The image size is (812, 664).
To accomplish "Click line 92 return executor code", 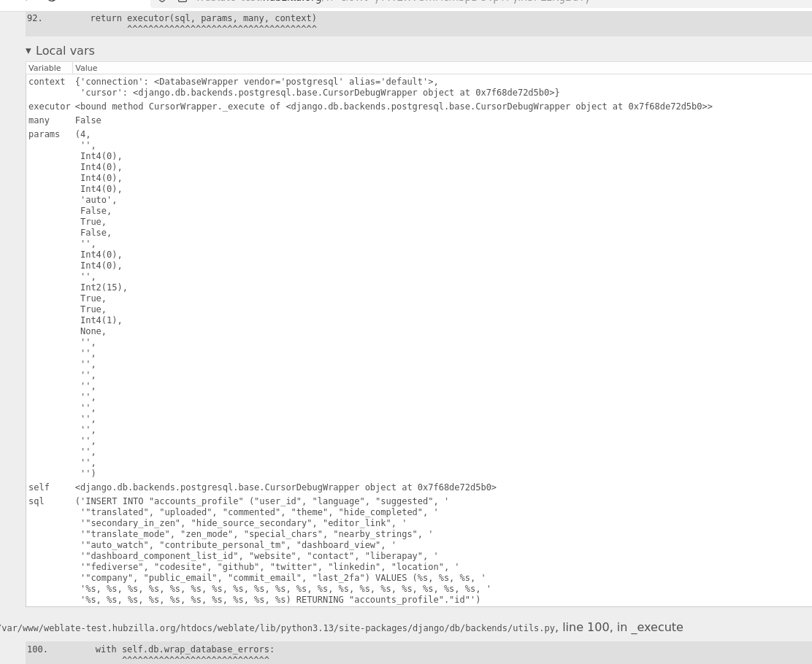I will (203, 18).
